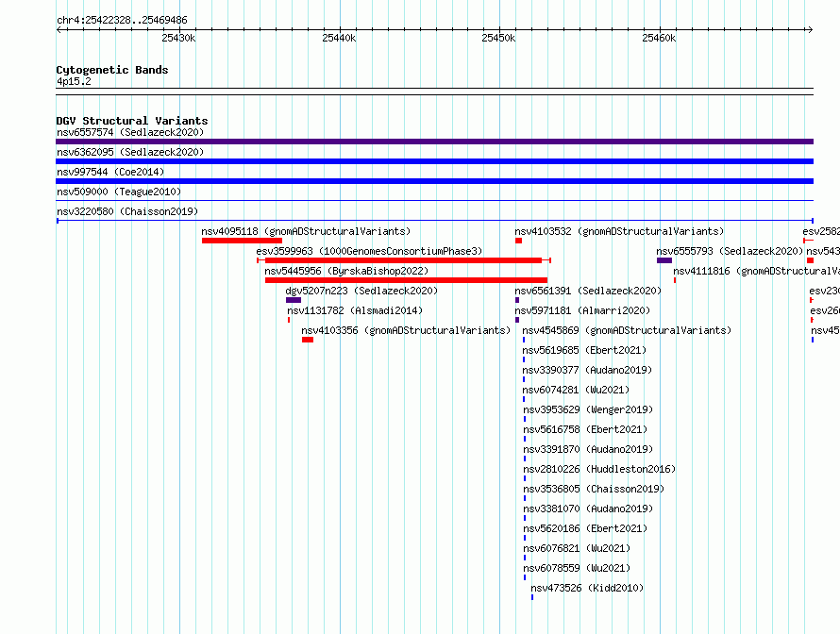Click chr4:25422328..25469486 region text
This screenshot has height=634, width=840.
click(122, 20)
